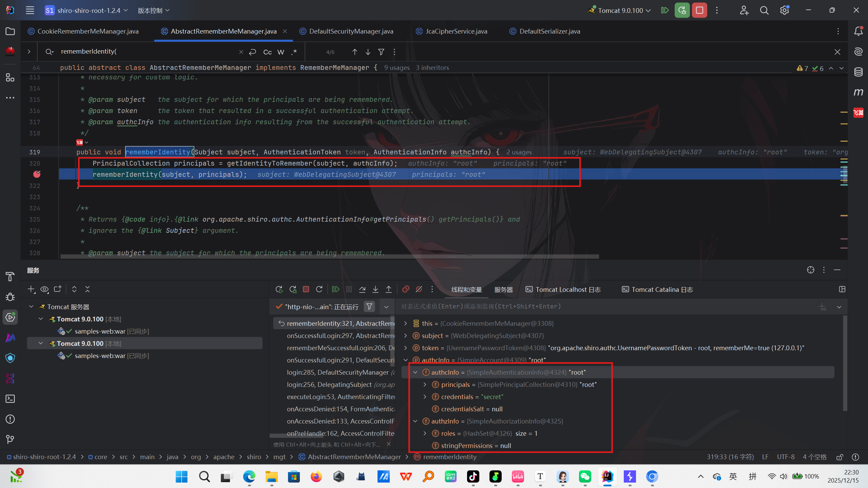Click Maven tool window icon

(x=859, y=92)
